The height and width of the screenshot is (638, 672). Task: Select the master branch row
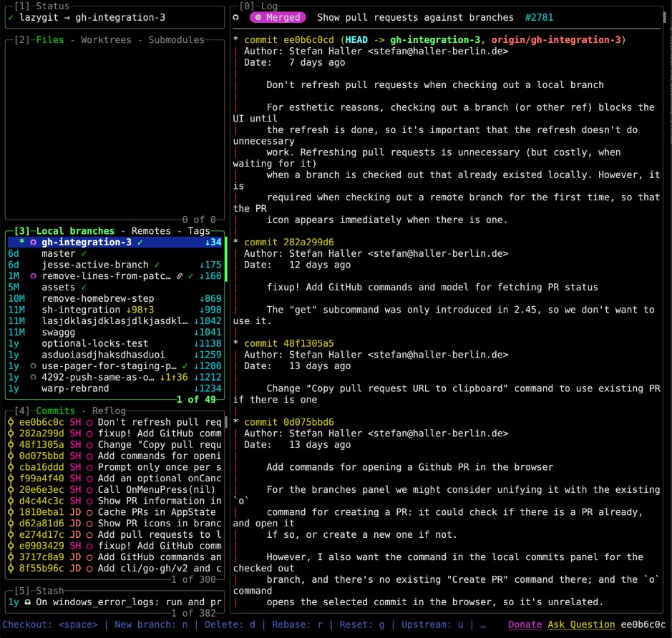115,253
